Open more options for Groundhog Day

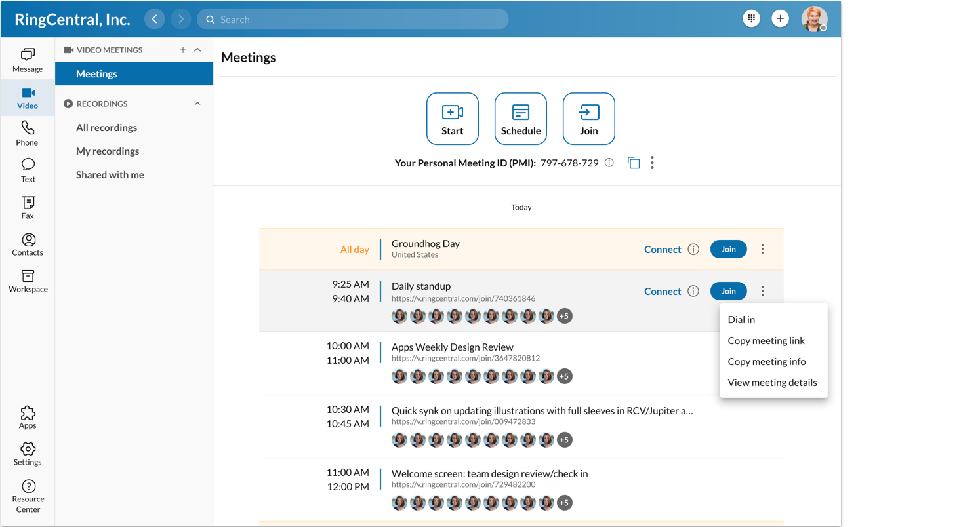point(762,249)
